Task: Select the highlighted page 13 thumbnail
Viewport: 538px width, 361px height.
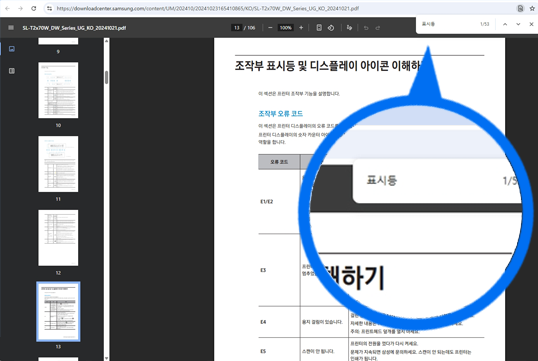Action: pyautogui.click(x=58, y=312)
